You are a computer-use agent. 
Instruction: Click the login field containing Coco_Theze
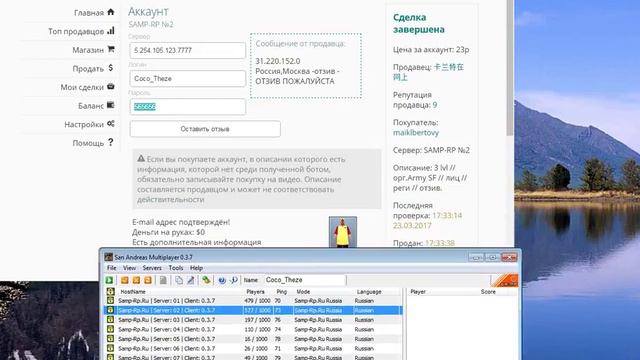(187, 79)
